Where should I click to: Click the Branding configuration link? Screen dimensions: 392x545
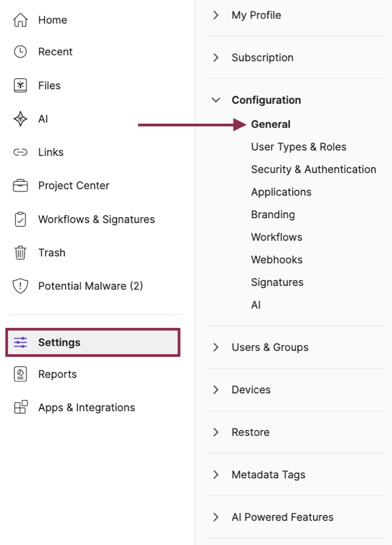pos(273,214)
